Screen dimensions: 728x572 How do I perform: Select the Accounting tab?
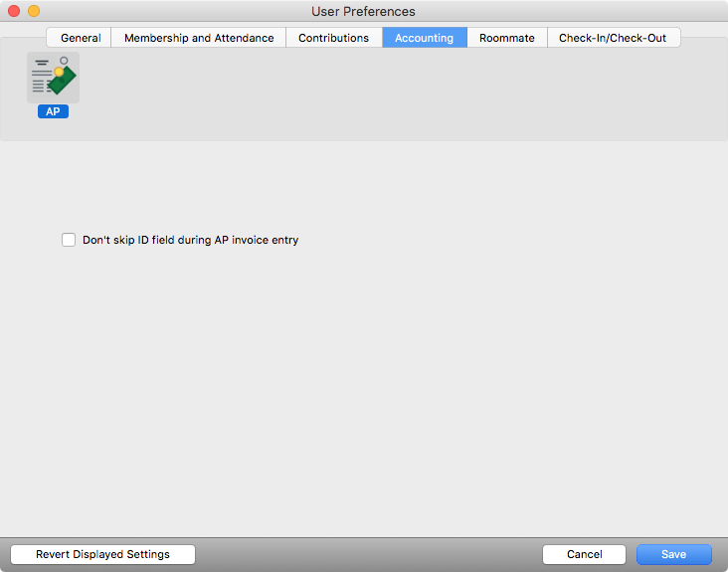coord(424,38)
